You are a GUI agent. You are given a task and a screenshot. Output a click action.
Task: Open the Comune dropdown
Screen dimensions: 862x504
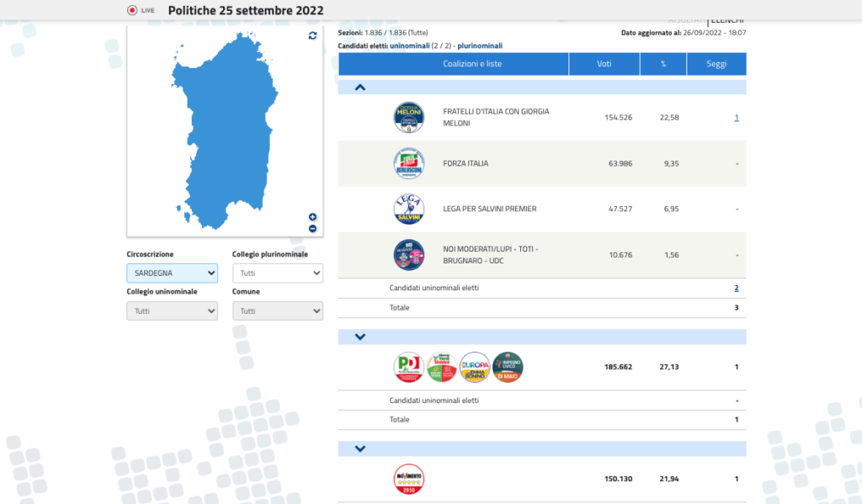[x=278, y=311]
